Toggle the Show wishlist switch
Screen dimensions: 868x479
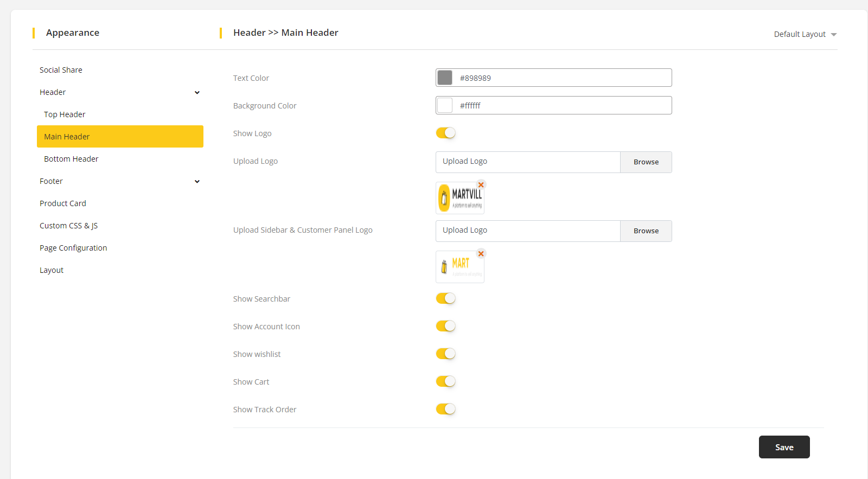(445, 354)
